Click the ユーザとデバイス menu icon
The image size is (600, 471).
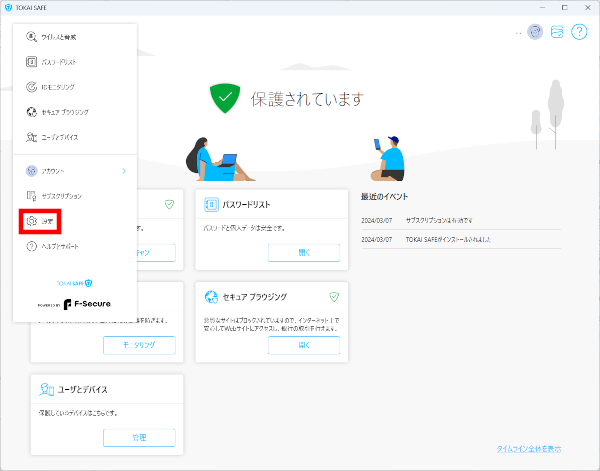click(32, 136)
